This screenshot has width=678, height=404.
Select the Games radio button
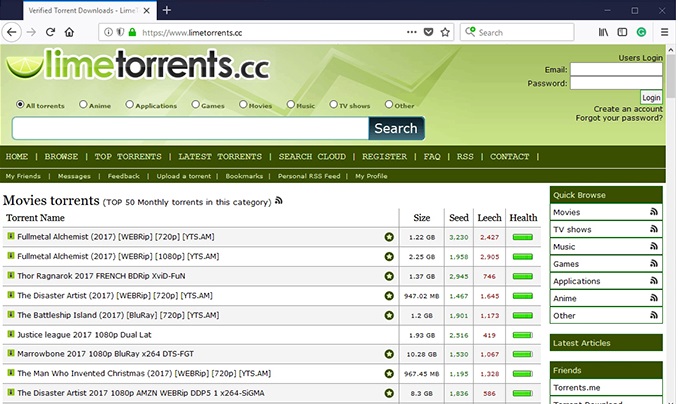point(195,104)
